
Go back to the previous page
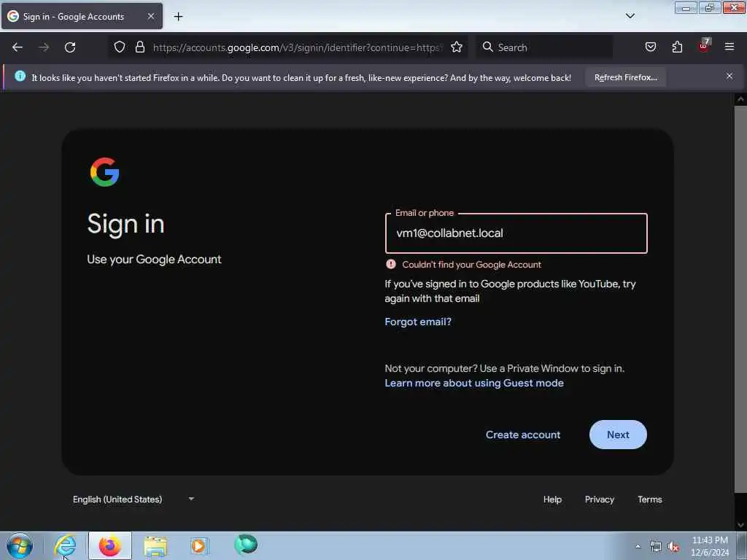tap(18, 47)
